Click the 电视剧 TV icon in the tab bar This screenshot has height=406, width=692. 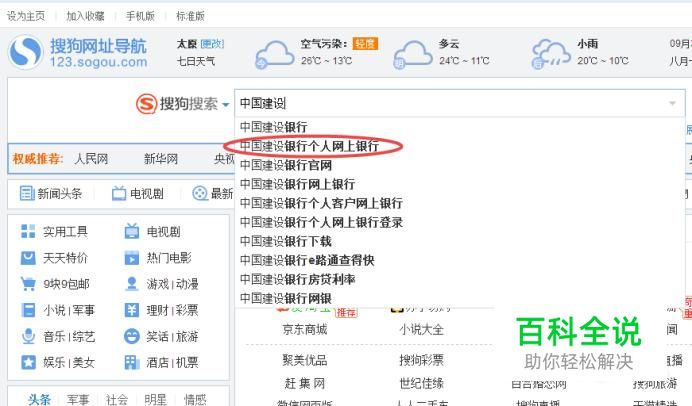[x=119, y=193]
